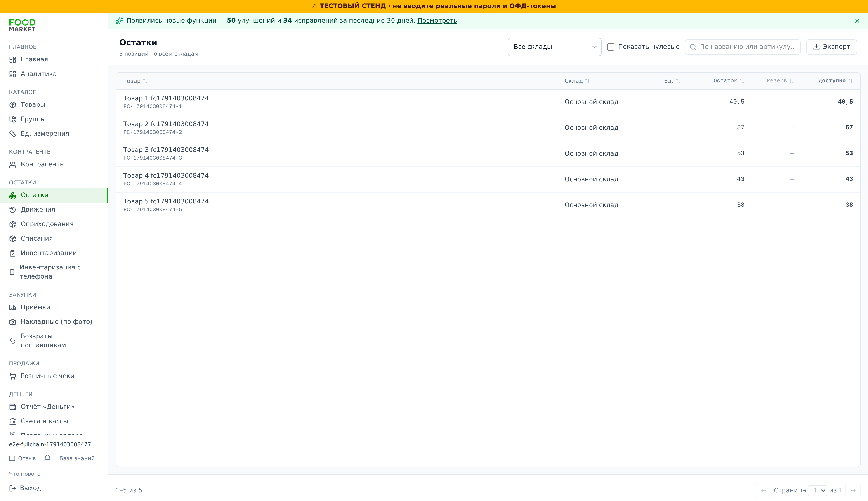
Task: Click the Счета и кассы bank icon
Action: point(13,421)
